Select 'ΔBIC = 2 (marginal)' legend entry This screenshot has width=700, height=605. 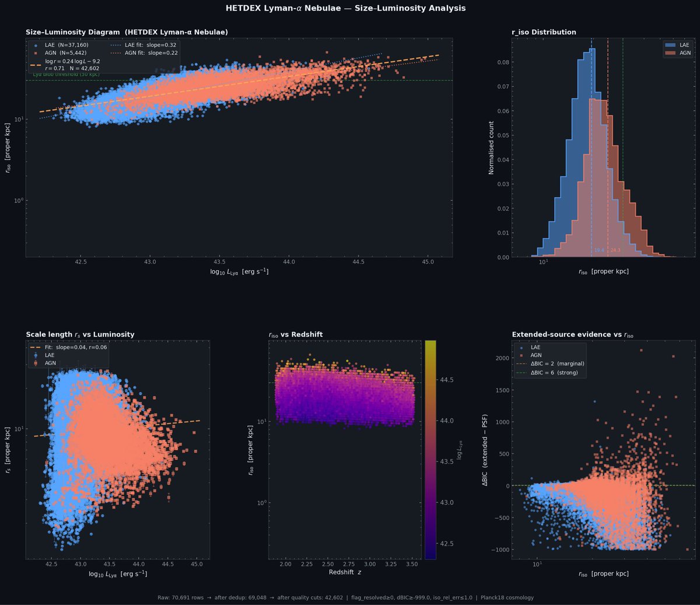(551, 363)
